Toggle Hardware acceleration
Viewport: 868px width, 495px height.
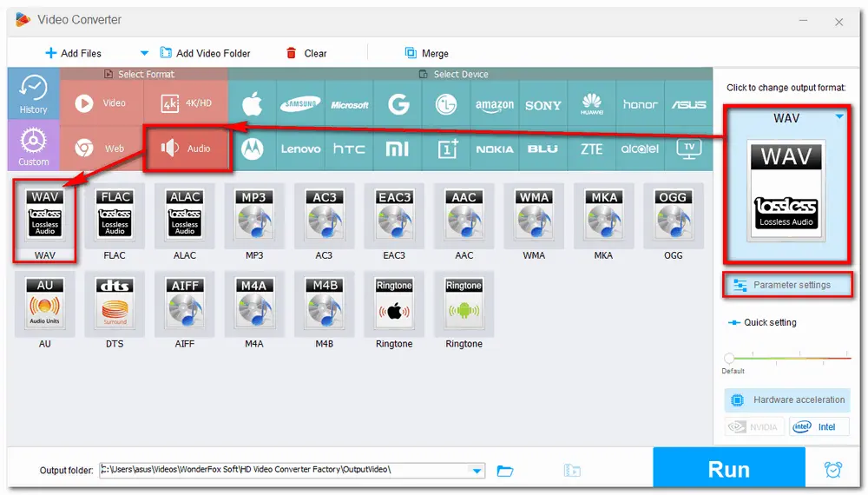(x=787, y=399)
